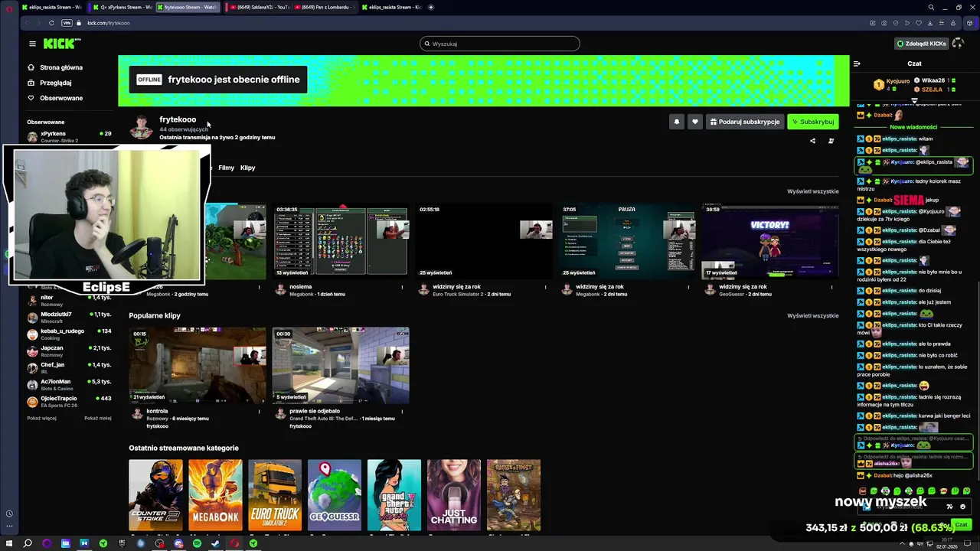Click Wyświetl wszystkie for recent videos

pos(812,191)
